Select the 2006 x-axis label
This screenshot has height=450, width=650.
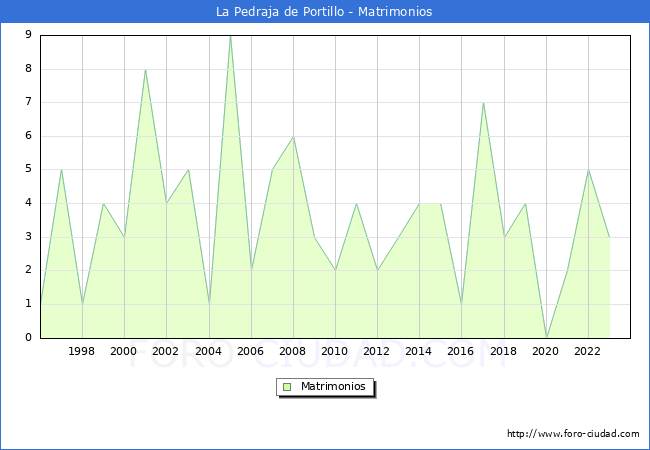[x=250, y=351]
